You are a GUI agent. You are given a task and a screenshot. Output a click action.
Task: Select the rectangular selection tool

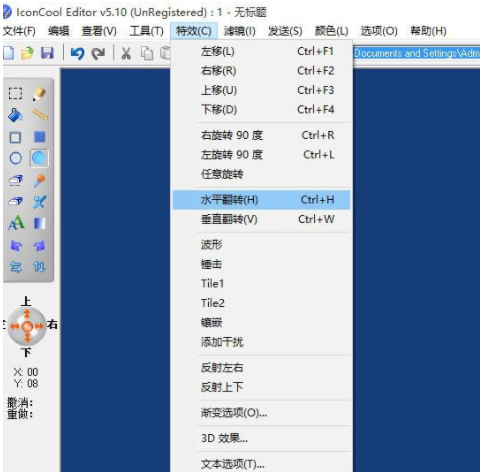[x=15, y=94]
